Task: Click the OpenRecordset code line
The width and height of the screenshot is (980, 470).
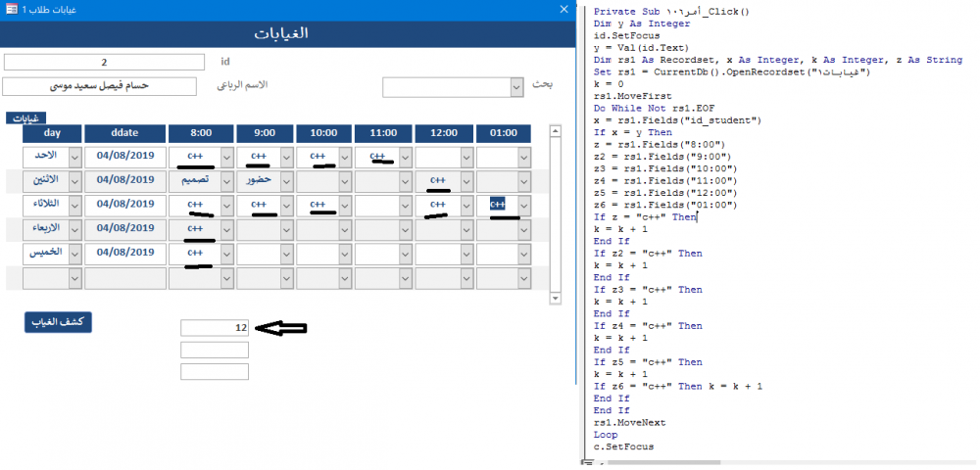Action: click(x=731, y=71)
